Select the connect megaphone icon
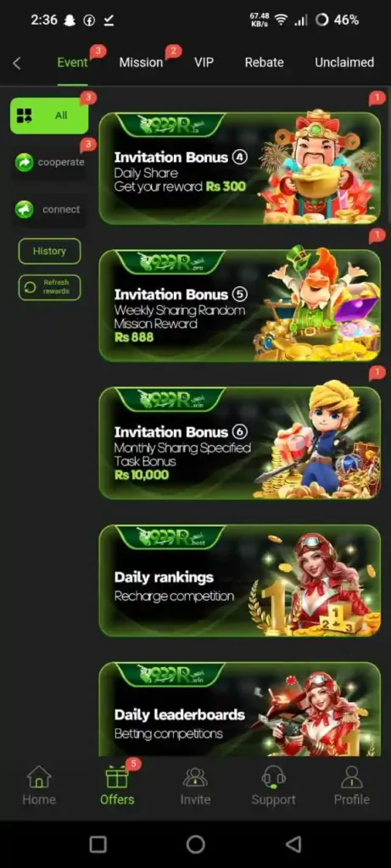 (x=24, y=209)
